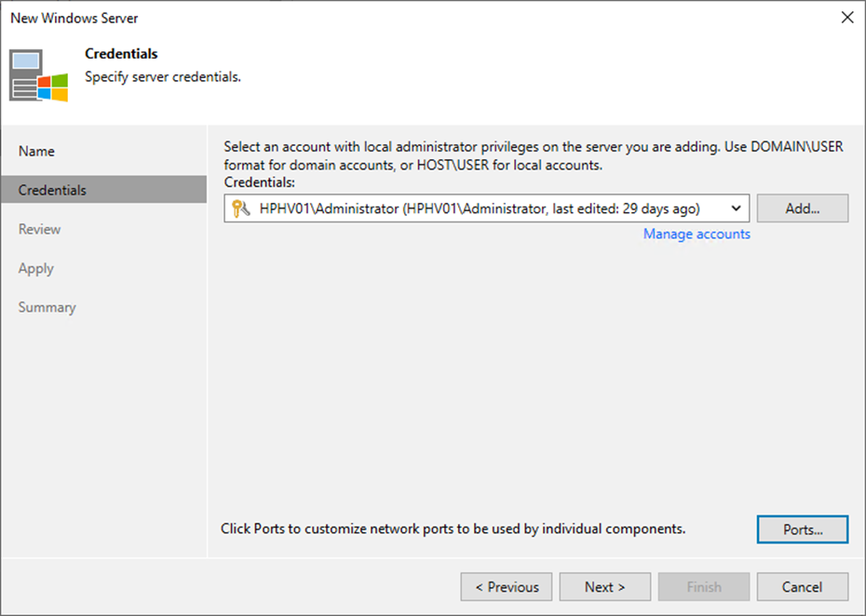Screen dimensions: 866x616
Task: Click the bold Credentials heading
Action: [x=121, y=54]
